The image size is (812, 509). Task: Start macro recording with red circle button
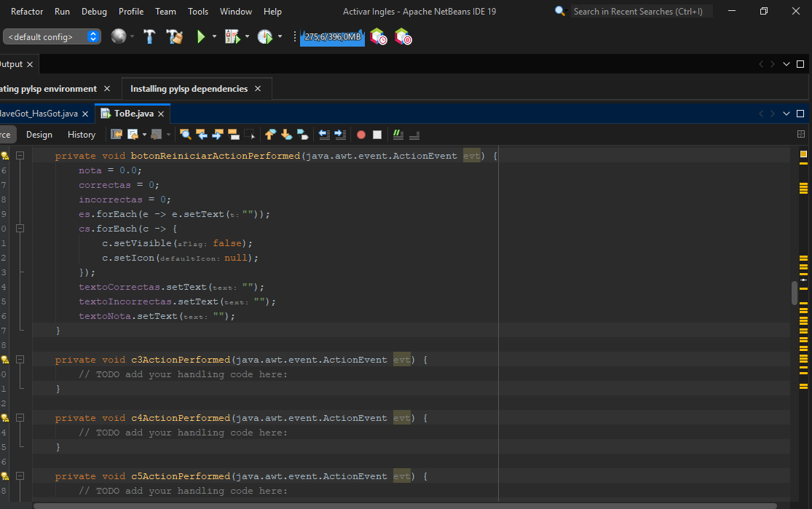click(x=361, y=135)
